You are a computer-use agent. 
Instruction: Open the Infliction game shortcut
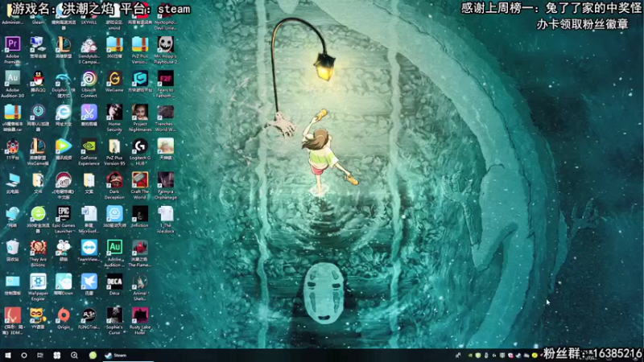(x=140, y=217)
